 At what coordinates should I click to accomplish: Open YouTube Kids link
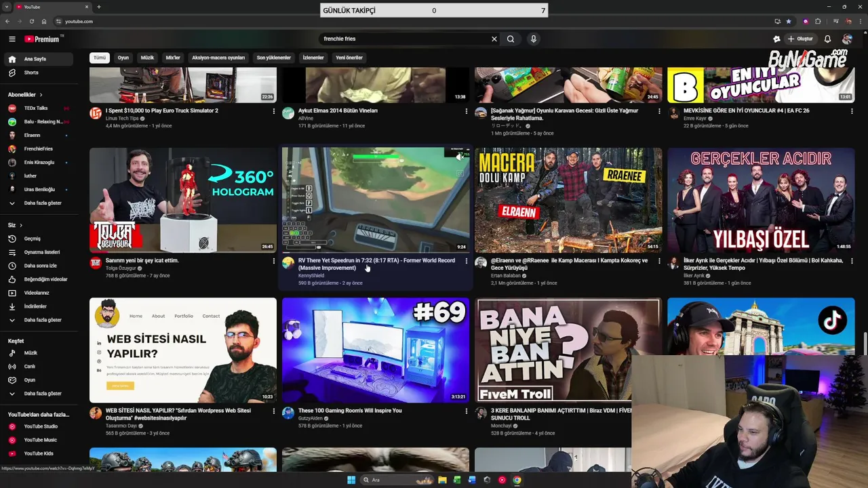pos(38,453)
